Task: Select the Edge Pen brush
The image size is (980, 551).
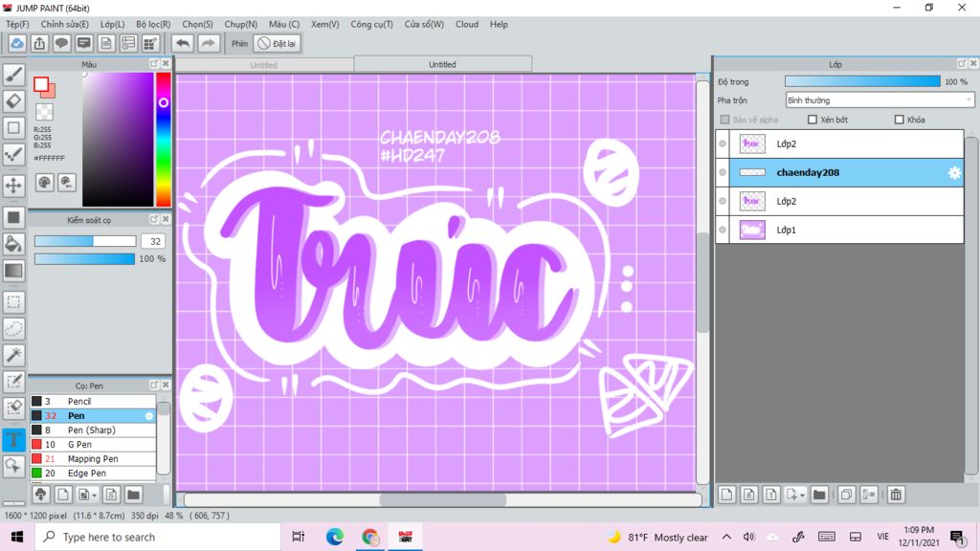Action: 93,473
